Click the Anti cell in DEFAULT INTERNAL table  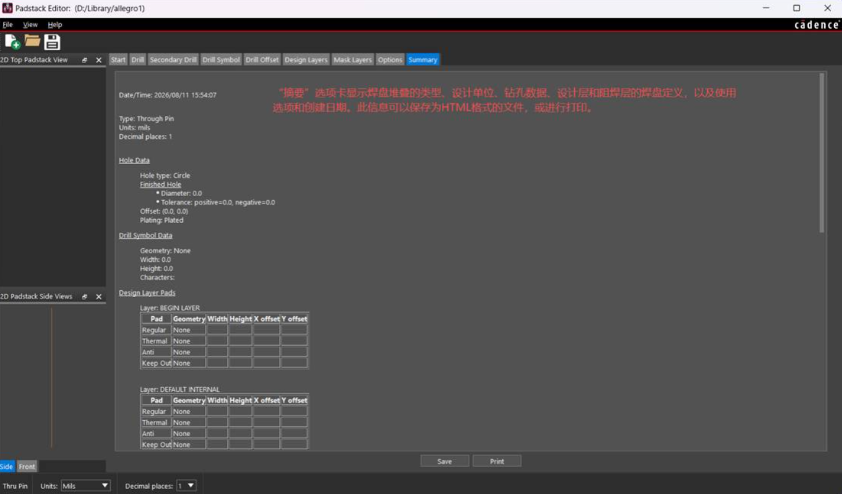[156, 433]
